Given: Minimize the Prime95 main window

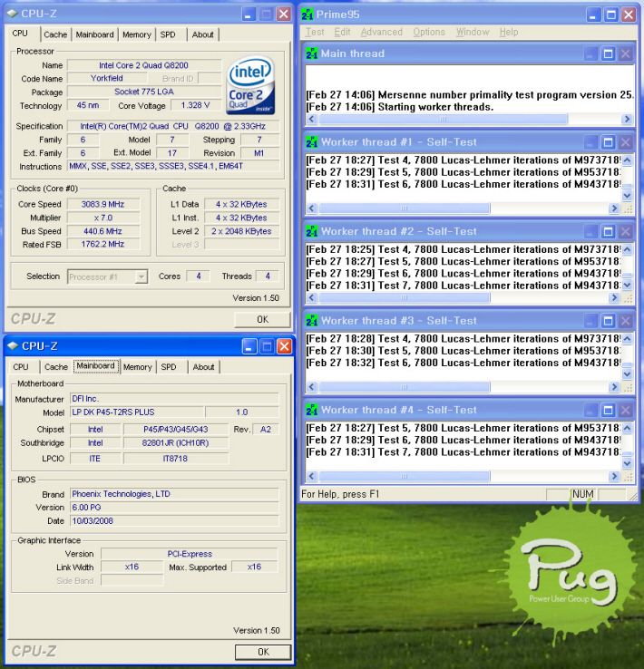Looking at the screenshot, I should (592, 15).
